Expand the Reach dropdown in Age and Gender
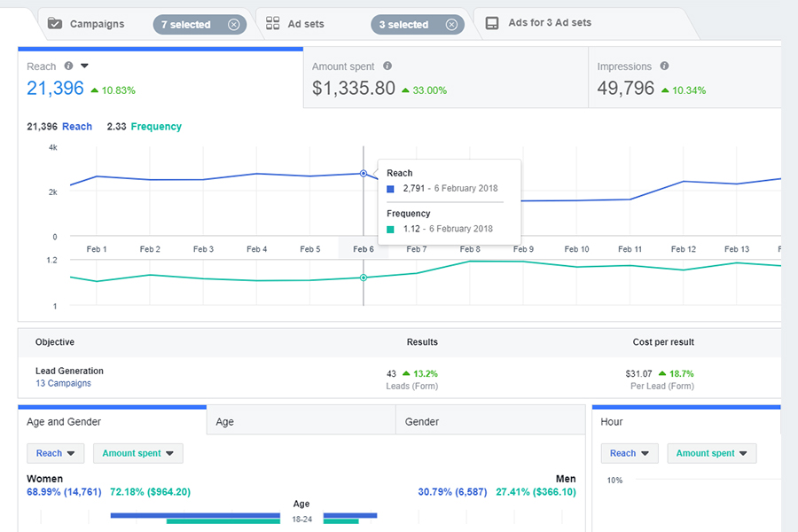This screenshot has width=798, height=532. (55, 453)
